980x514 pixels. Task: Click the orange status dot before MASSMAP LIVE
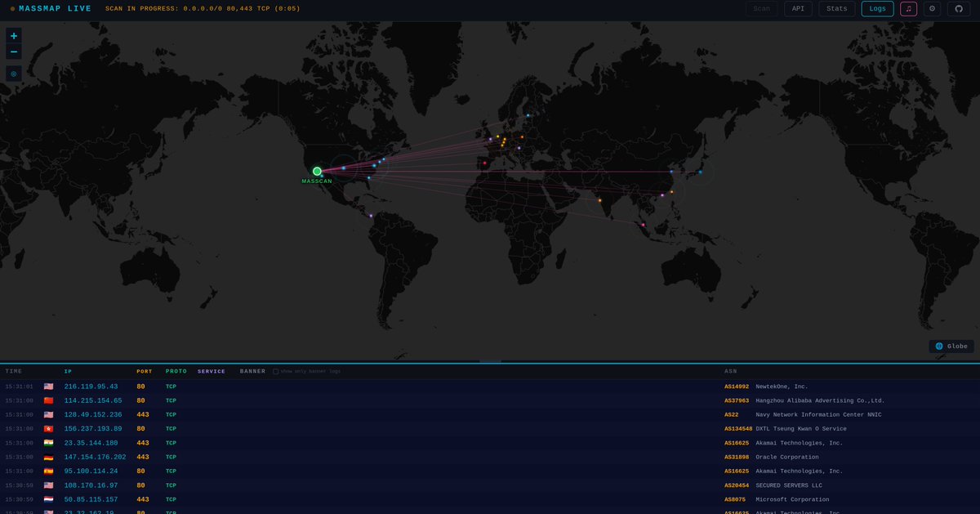coord(12,9)
